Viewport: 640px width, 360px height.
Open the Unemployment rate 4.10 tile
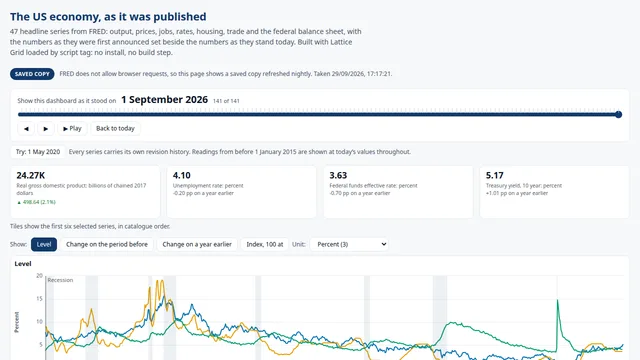tap(241, 191)
